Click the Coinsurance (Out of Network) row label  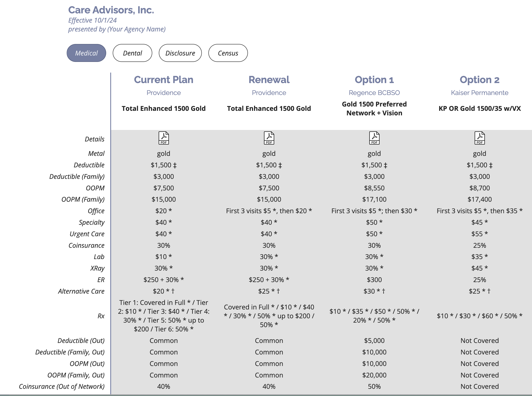[x=62, y=387]
